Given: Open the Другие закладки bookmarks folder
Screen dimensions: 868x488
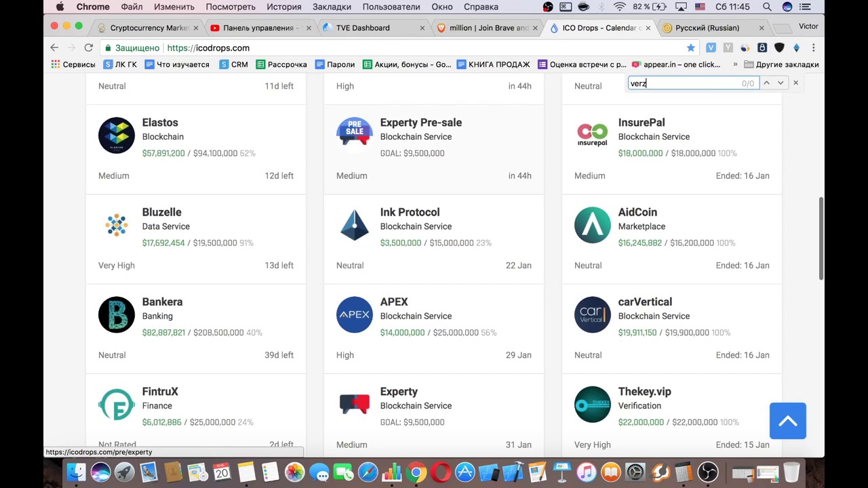Looking at the screenshot, I should [x=781, y=64].
